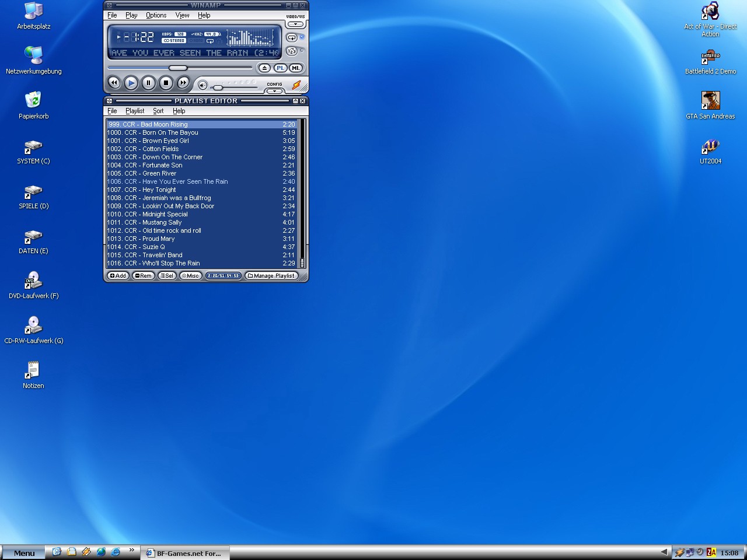
Task: Select 'Have You Ever Seen The Rain' playlist row
Action: pos(202,181)
